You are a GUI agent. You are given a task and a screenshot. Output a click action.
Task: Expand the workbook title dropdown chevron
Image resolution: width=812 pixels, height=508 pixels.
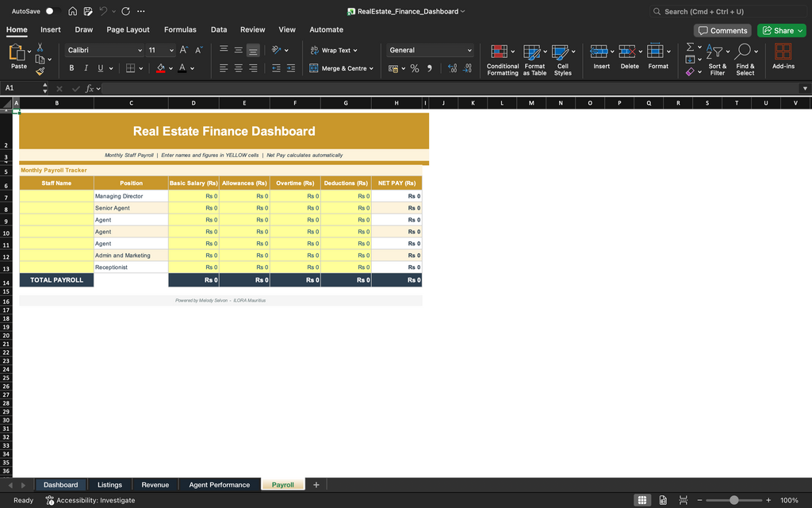[462, 11]
